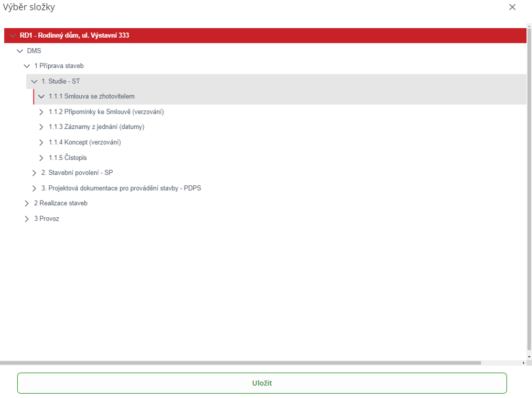
Task: Expand the 2 Realizace staveb chevron
Action: click(27, 204)
